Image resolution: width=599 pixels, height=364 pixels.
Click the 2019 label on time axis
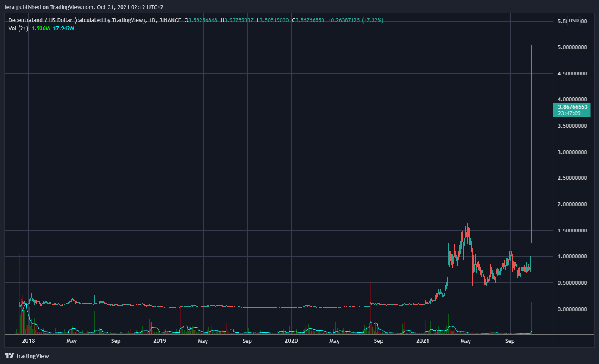tap(160, 341)
